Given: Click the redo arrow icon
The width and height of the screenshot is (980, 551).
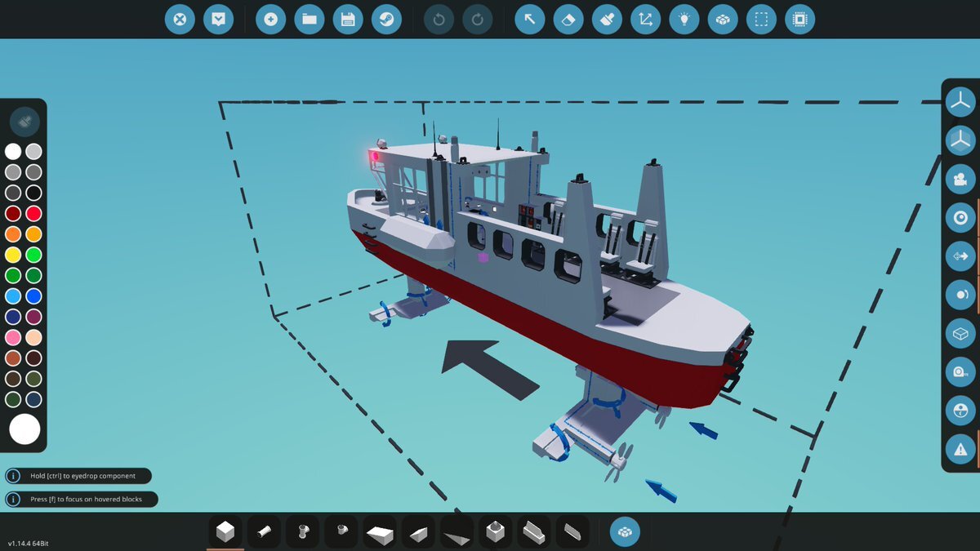Looking at the screenshot, I should coord(478,19).
